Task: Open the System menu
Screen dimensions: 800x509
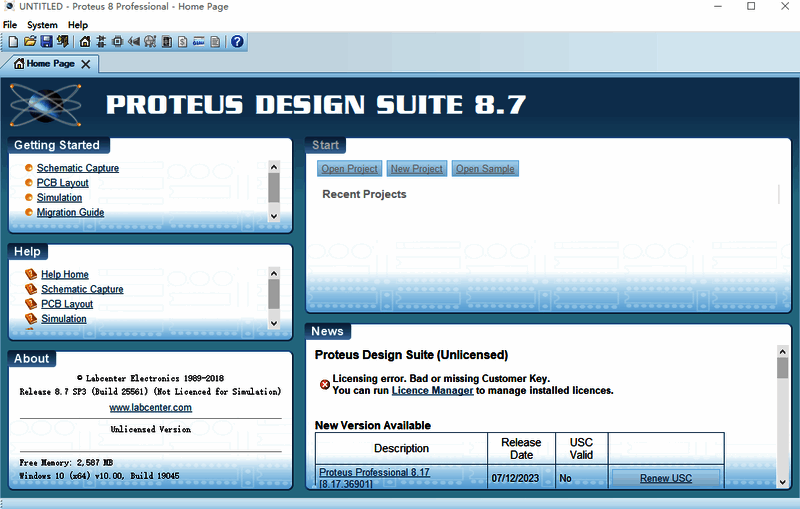Action: (x=42, y=25)
